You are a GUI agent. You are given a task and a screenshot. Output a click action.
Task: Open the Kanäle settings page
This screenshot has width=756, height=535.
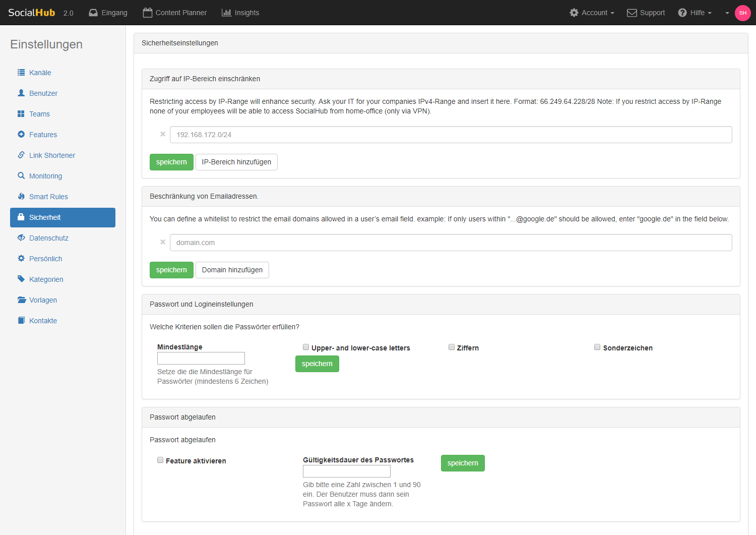click(x=62, y=73)
